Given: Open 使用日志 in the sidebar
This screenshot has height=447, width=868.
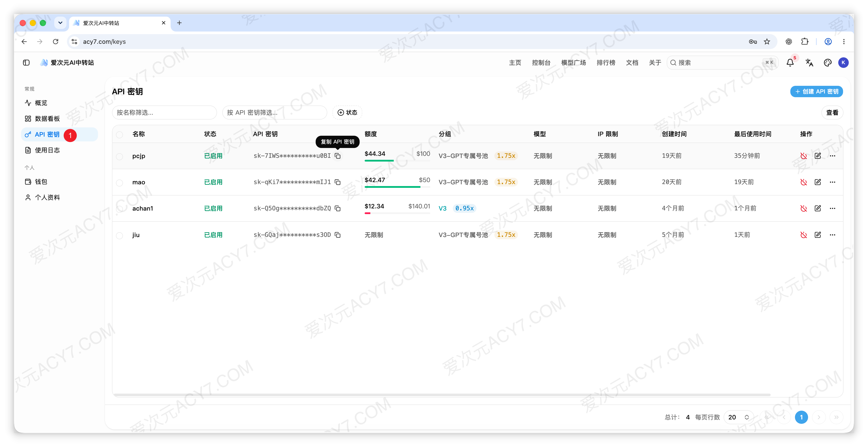Looking at the screenshot, I should pos(59,150).
